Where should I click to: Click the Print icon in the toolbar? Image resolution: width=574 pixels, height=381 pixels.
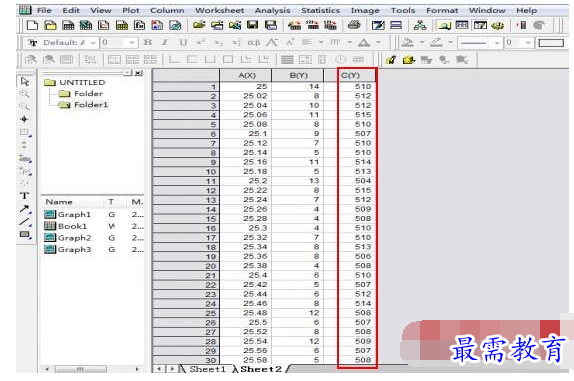354,25
